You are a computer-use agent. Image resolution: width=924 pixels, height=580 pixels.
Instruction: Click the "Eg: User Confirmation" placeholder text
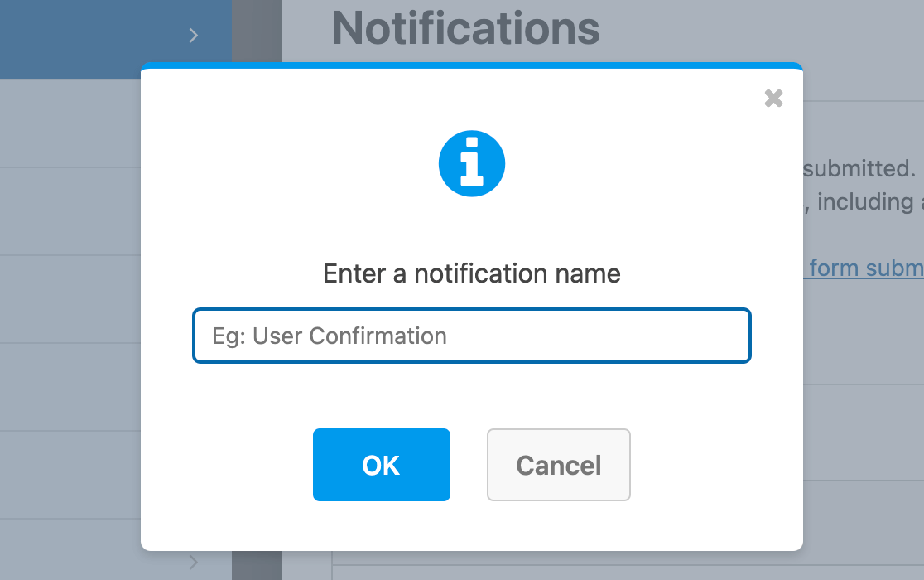coord(330,336)
